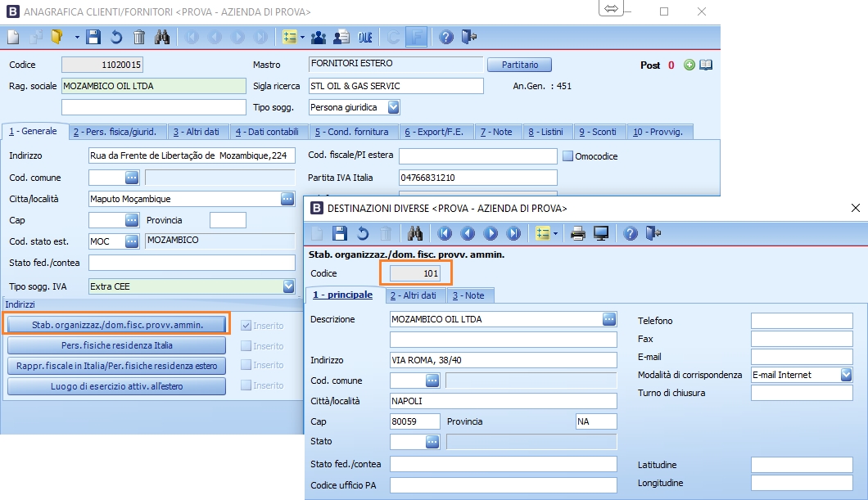Open the blue book icon beside Post
This screenshot has width=868, height=500.
click(x=705, y=65)
